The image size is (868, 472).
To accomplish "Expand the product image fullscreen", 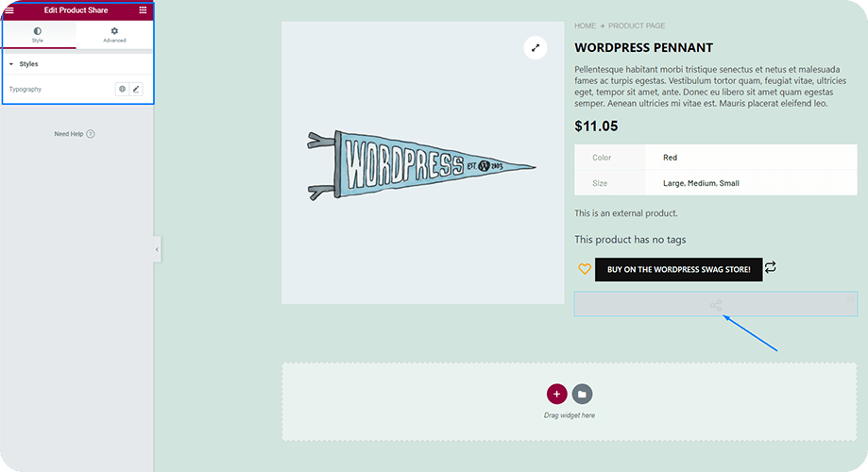I will click(536, 47).
